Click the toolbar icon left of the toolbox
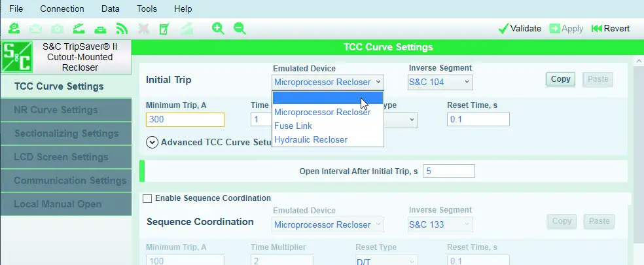 (79, 29)
